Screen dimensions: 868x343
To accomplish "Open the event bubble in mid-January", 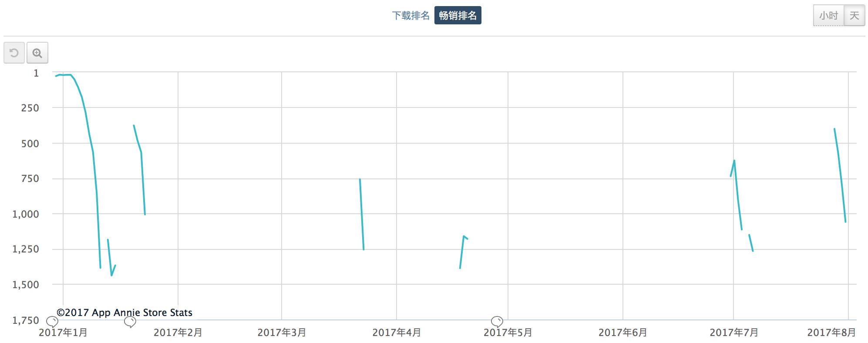I will pos(130,322).
